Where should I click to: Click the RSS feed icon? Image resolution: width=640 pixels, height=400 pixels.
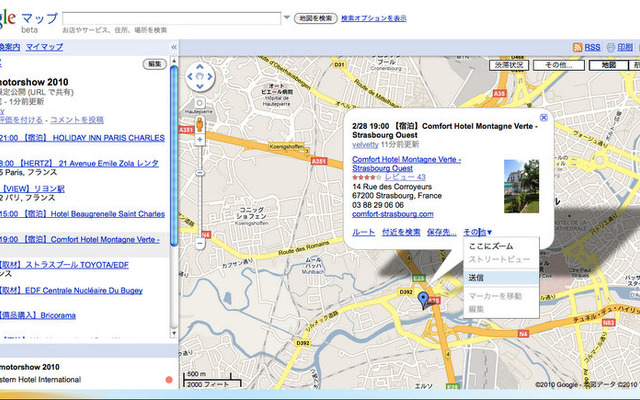click(577, 47)
